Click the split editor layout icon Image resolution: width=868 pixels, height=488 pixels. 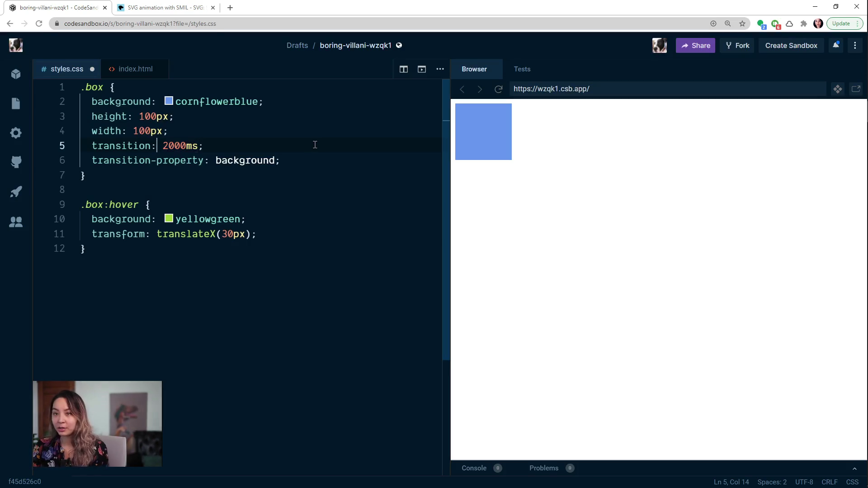[404, 69]
